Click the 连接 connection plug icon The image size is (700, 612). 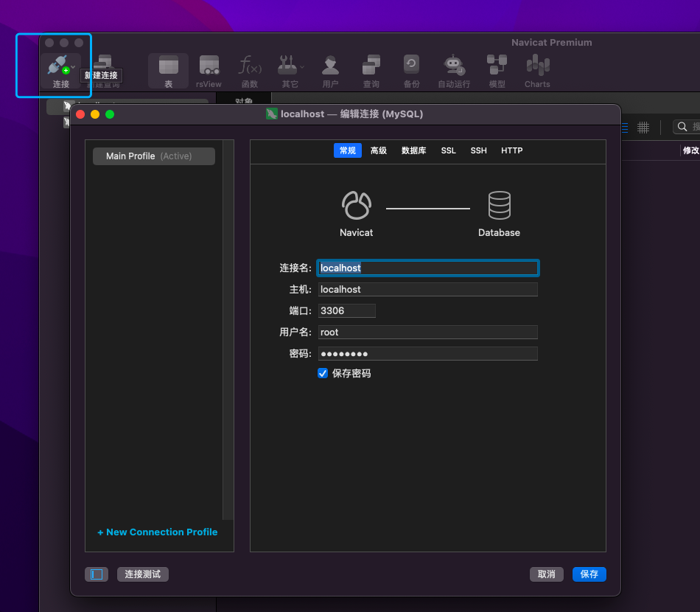click(58, 65)
